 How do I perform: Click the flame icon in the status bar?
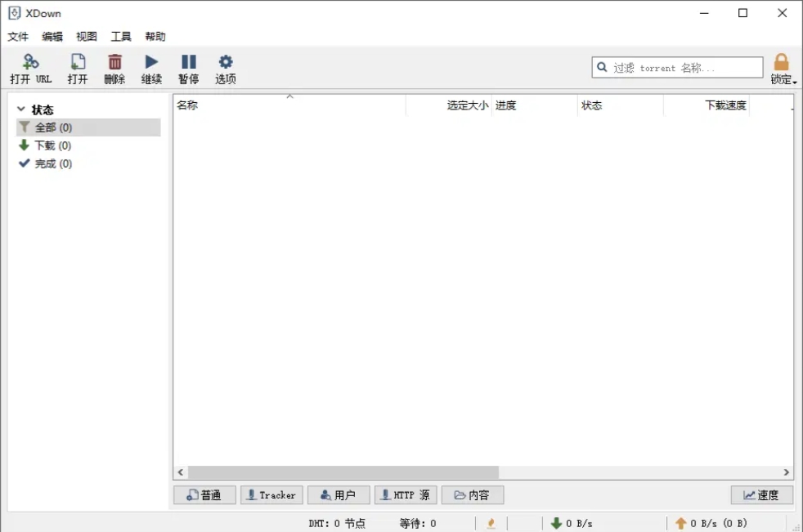tap(491, 523)
